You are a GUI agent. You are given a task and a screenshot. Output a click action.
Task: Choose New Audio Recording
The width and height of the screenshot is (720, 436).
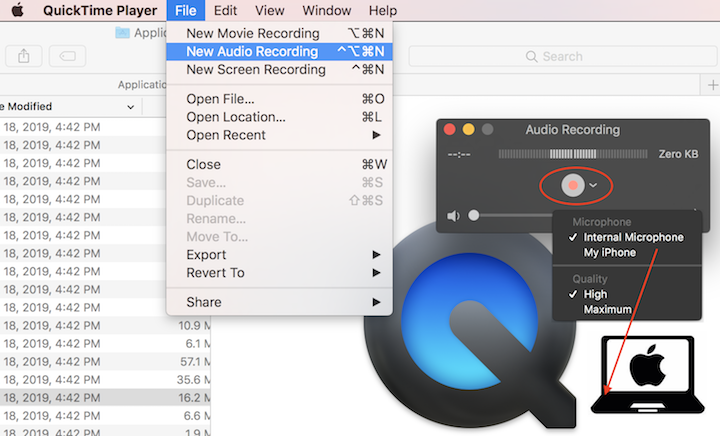click(x=279, y=51)
